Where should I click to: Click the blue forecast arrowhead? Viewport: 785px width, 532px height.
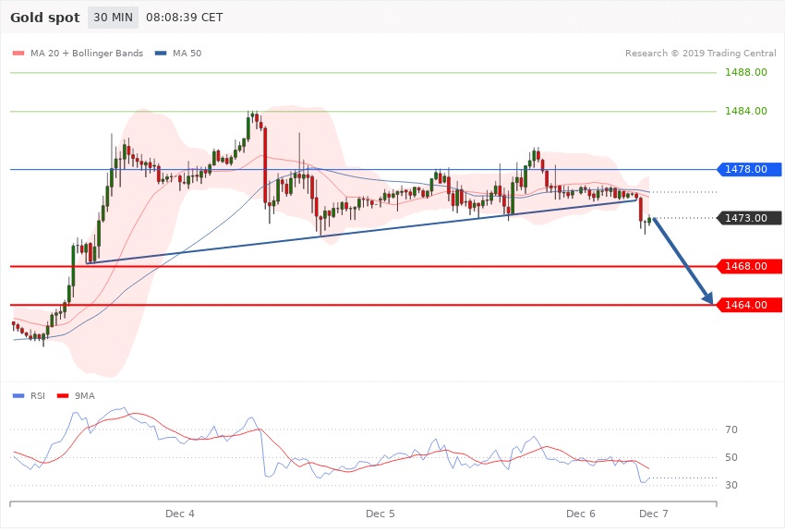coord(708,298)
